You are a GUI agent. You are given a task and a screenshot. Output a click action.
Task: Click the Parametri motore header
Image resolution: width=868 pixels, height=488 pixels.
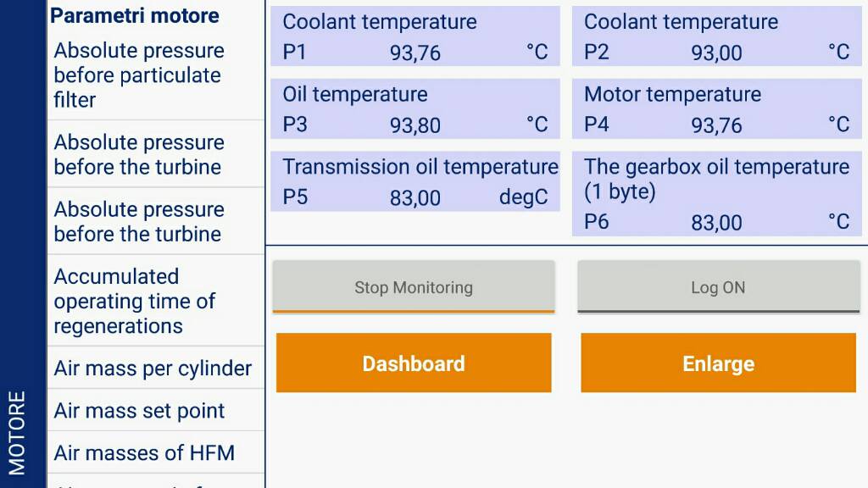tap(135, 15)
